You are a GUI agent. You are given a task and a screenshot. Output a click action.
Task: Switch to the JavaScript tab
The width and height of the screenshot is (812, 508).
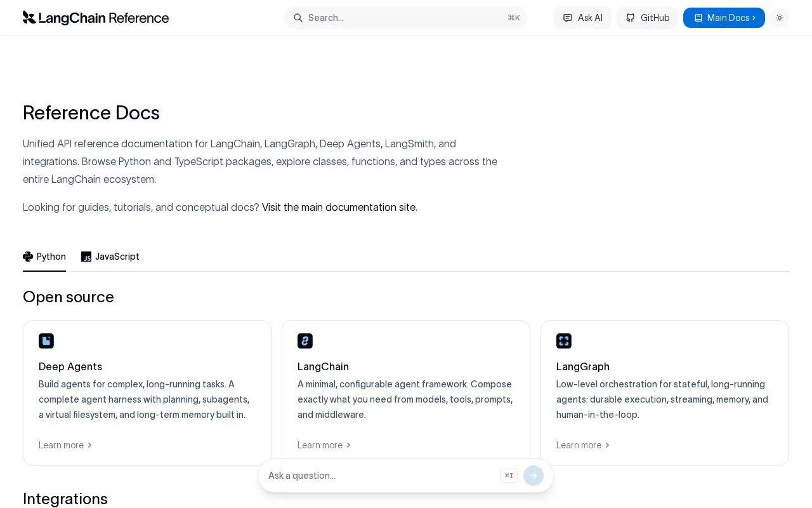[110, 257]
